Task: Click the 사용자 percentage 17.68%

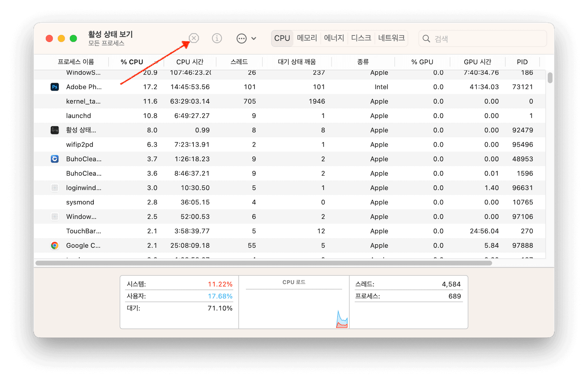Action: pyautogui.click(x=220, y=296)
